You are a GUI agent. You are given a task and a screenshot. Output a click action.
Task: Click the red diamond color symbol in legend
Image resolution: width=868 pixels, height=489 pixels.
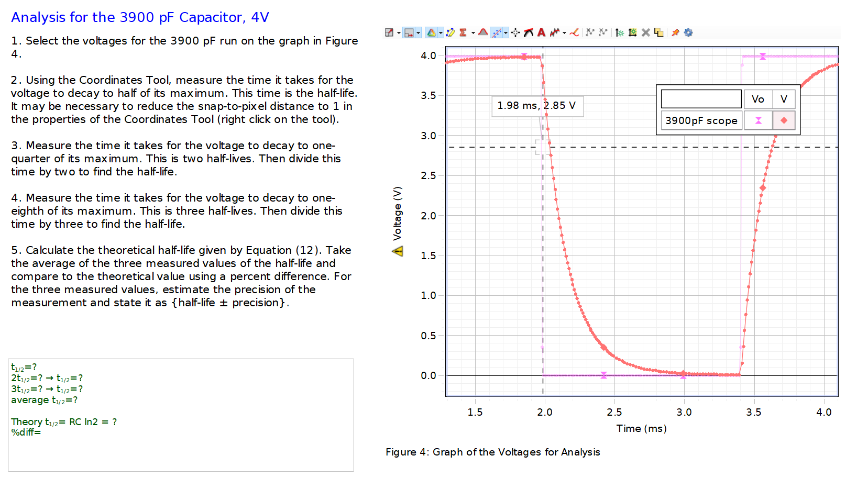784,120
